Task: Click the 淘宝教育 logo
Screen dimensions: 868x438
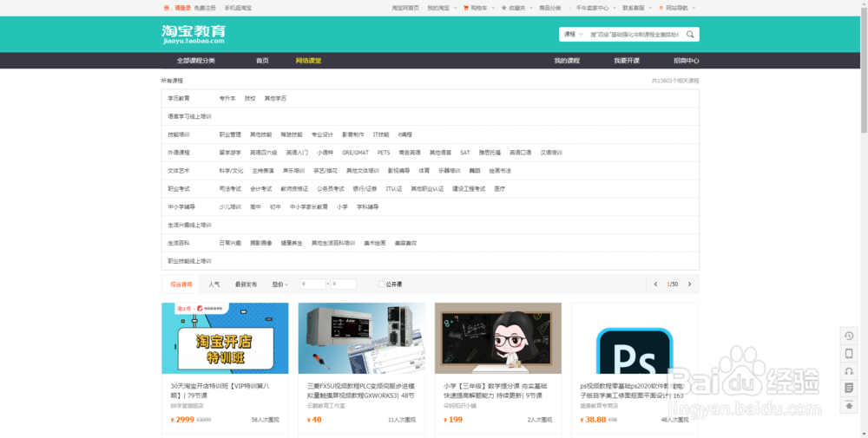Action: pyautogui.click(x=194, y=35)
